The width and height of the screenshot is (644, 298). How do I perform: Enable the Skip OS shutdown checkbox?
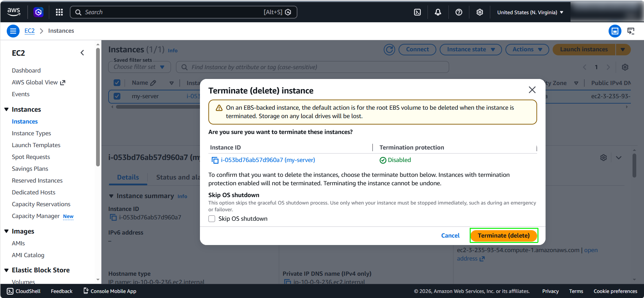tap(212, 219)
